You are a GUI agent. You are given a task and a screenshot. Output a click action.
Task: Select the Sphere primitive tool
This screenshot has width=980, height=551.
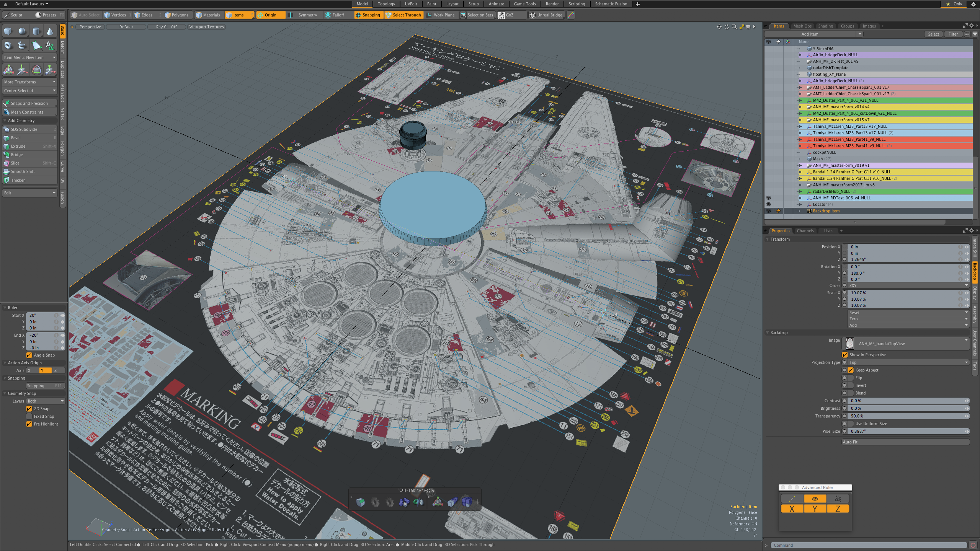pyautogui.click(x=22, y=31)
